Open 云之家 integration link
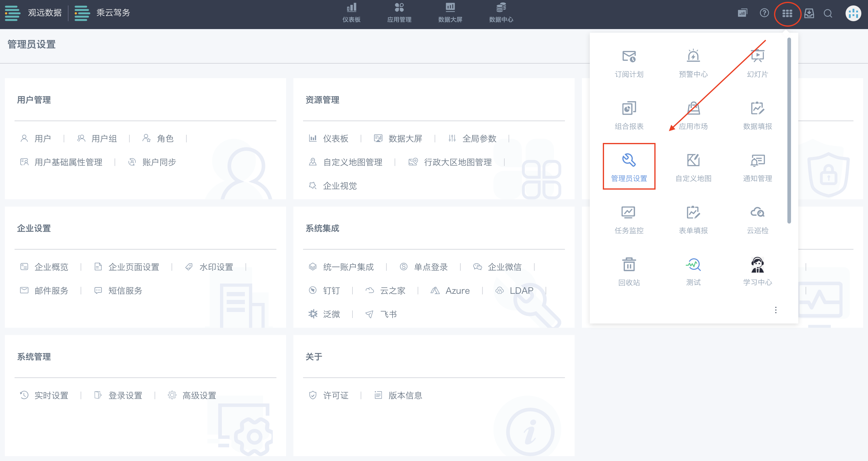This screenshot has height=461, width=868. (386, 290)
